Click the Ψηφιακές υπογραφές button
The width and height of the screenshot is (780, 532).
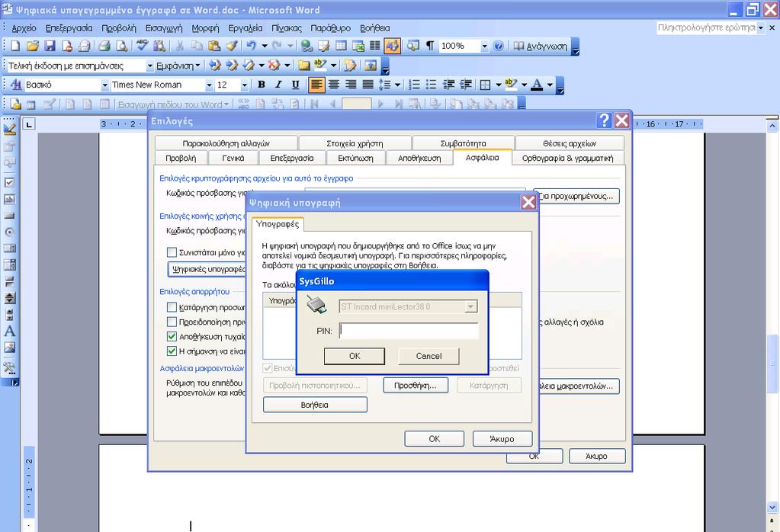click(x=207, y=270)
